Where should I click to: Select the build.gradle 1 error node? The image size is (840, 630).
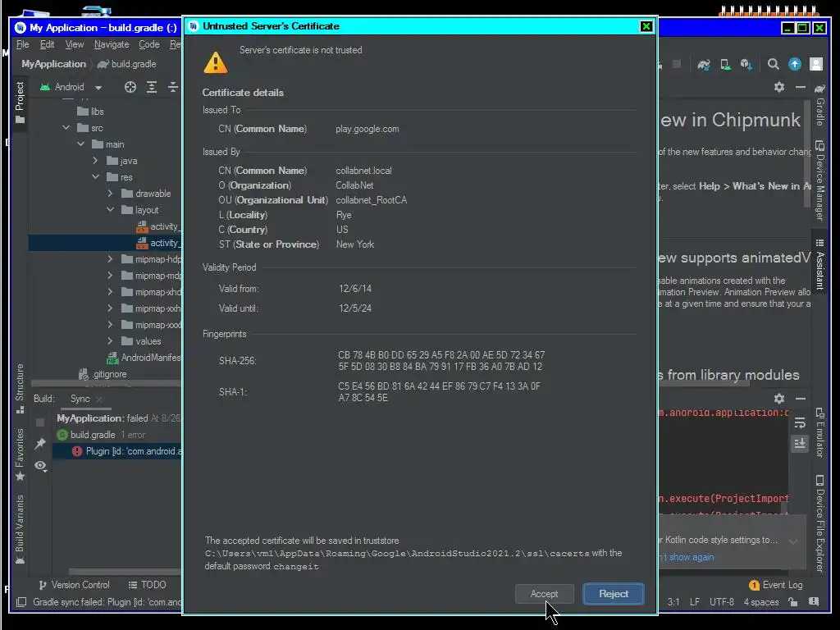tap(101, 435)
